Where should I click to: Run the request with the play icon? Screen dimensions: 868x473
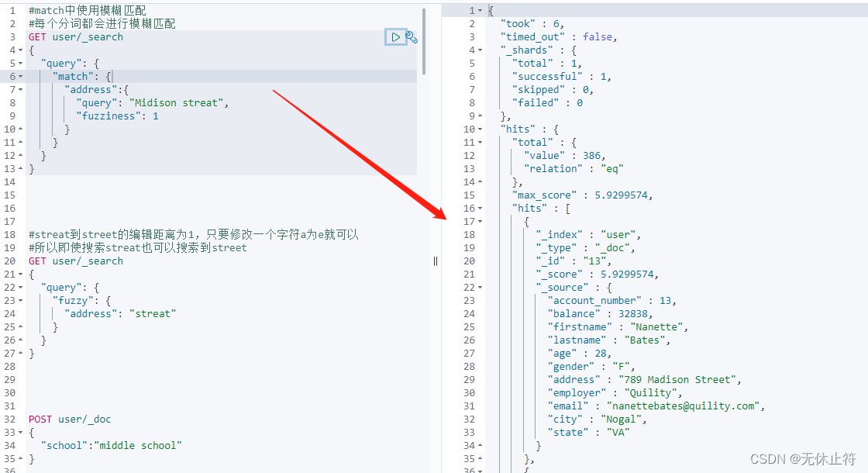click(x=396, y=37)
